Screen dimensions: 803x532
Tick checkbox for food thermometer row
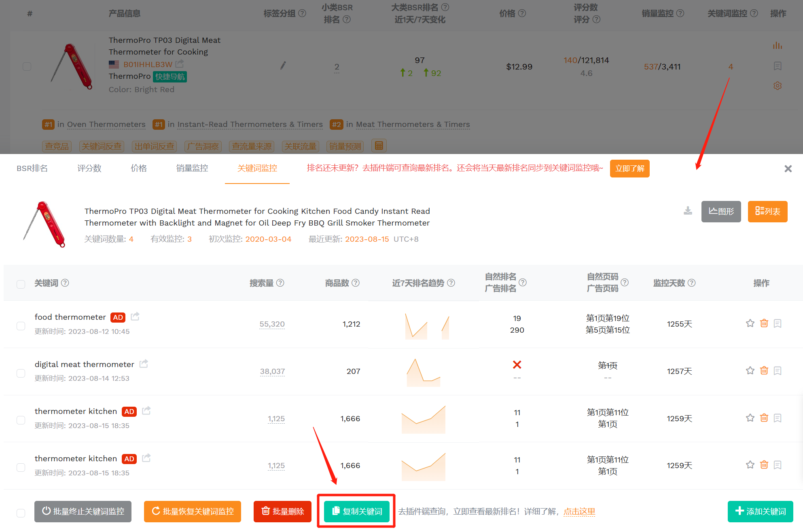coord(21,326)
